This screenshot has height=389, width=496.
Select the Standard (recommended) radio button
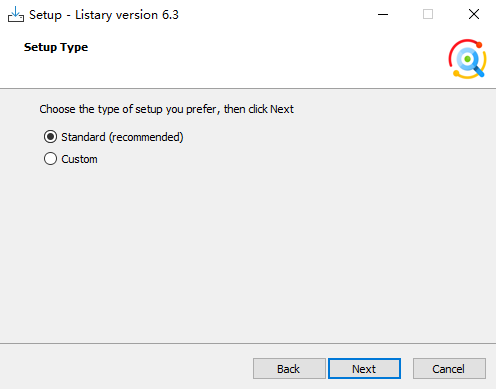50,137
